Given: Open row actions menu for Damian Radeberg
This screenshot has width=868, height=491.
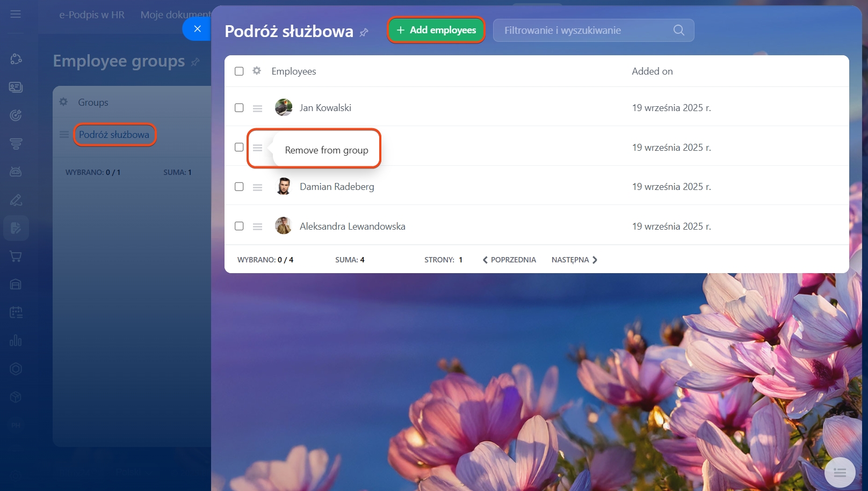Looking at the screenshot, I should (258, 187).
